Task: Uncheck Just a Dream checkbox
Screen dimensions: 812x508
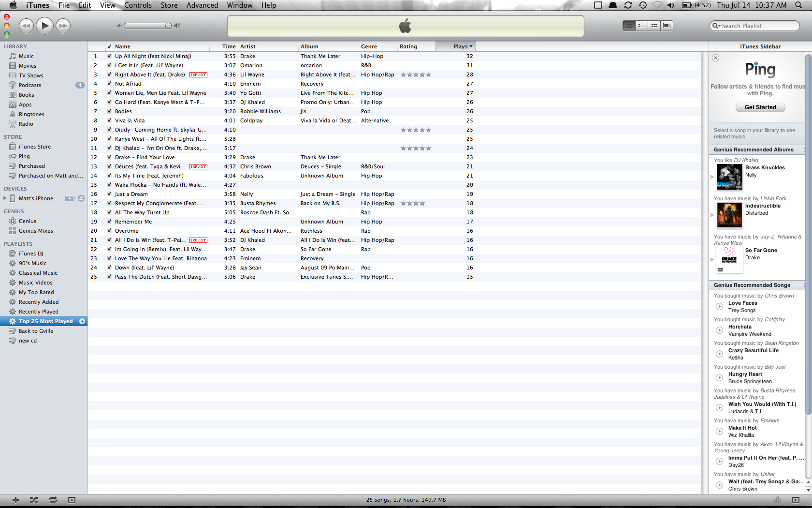Action: click(x=109, y=194)
